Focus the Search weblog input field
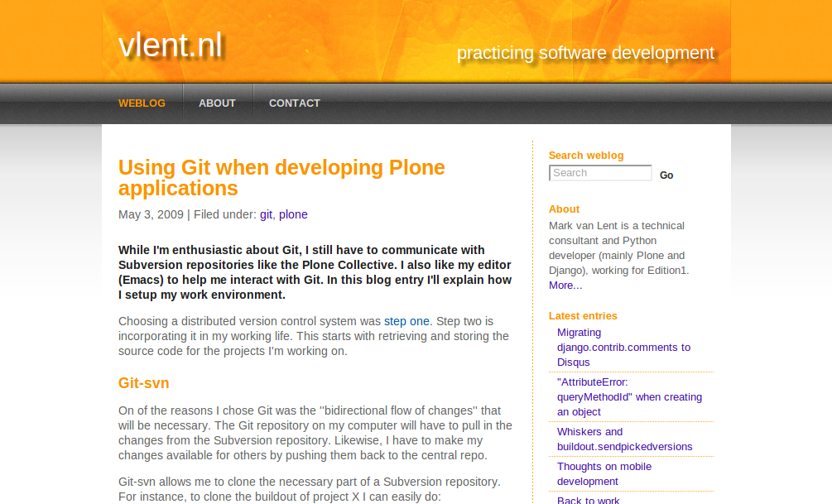 [x=600, y=173]
